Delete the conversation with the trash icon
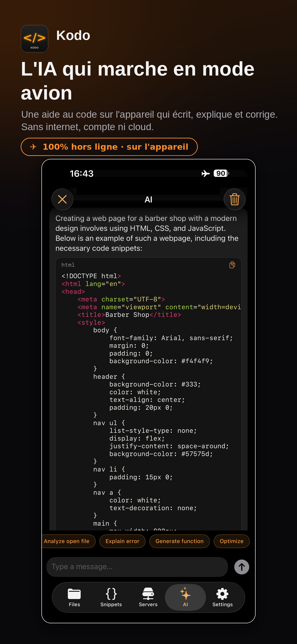Viewport: 297px width, 644px height. click(235, 199)
